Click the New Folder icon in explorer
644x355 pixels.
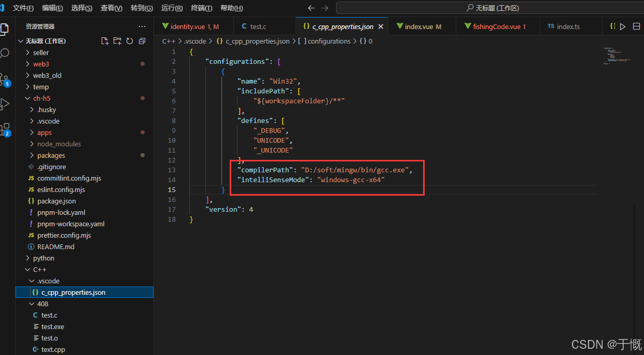point(117,41)
